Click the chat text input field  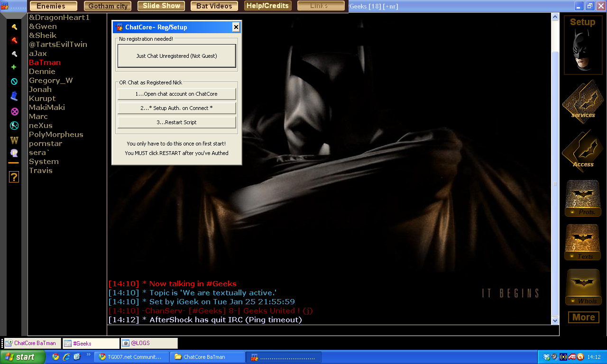point(333,330)
